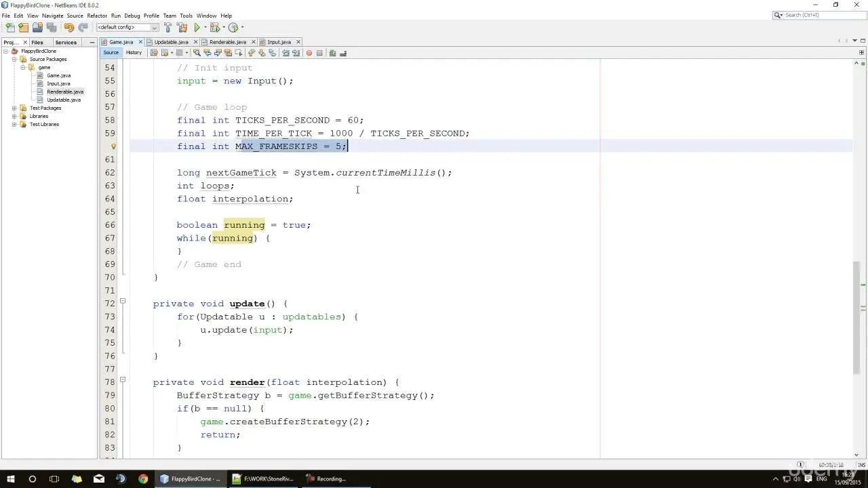Click the lightbulb hint icon at line 60
Image resolution: width=868 pixels, height=488 pixels.
(x=113, y=146)
